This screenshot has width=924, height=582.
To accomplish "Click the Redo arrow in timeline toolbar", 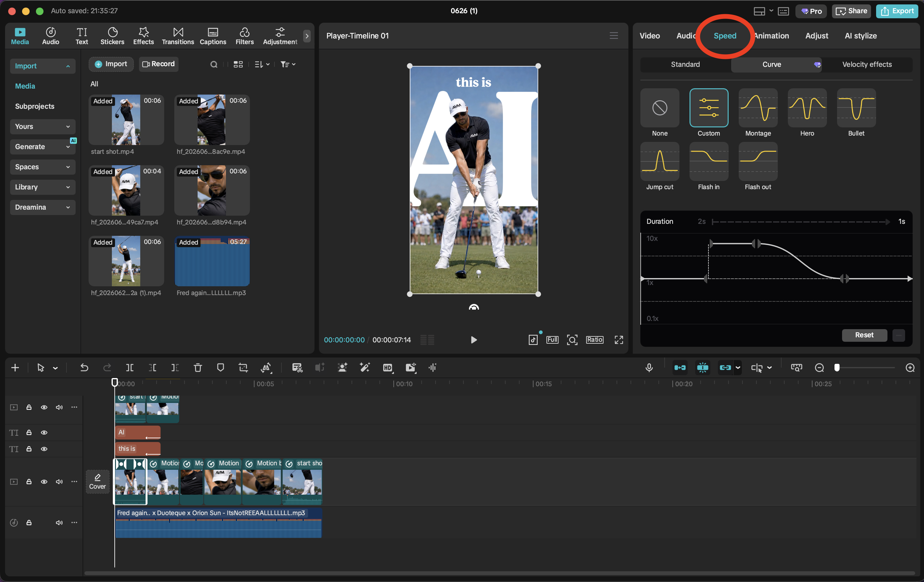I will [x=107, y=368].
